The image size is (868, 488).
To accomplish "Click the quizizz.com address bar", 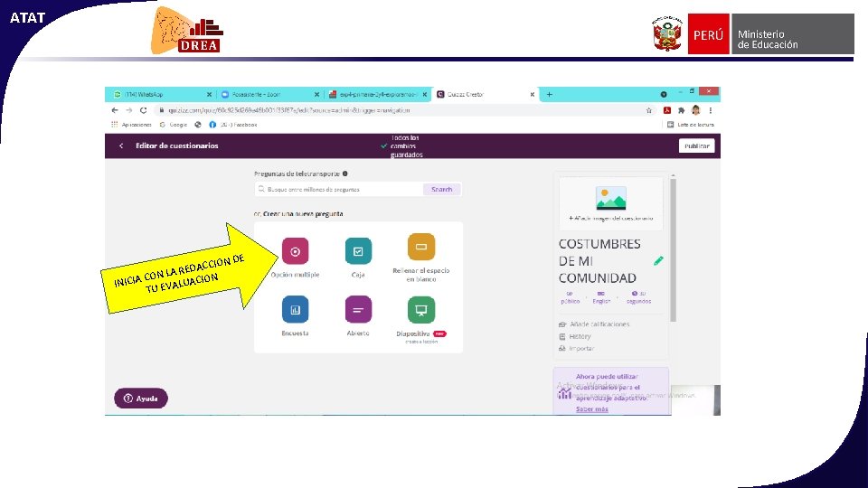I will [x=404, y=110].
